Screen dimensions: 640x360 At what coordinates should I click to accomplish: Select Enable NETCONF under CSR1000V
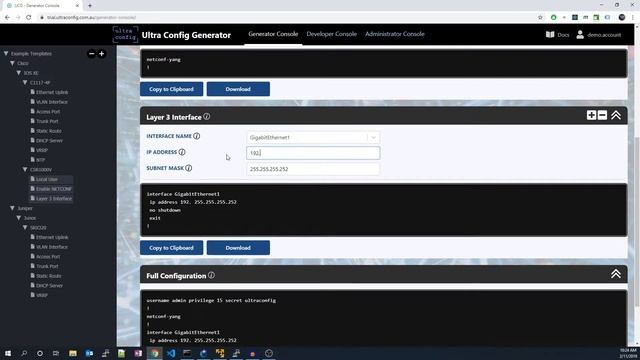pyautogui.click(x=51, y=189)
